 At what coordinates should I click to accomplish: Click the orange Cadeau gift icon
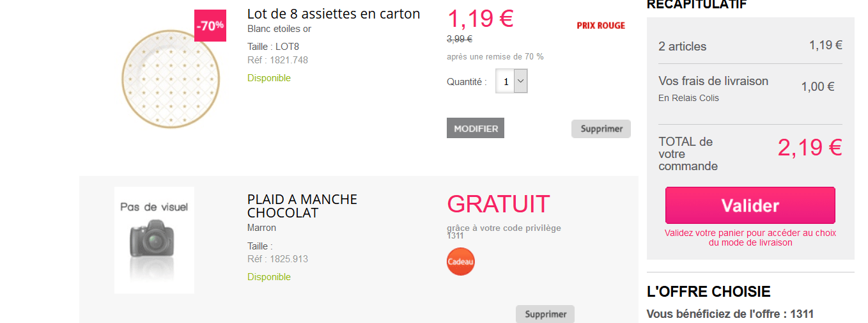click(460, 262)
